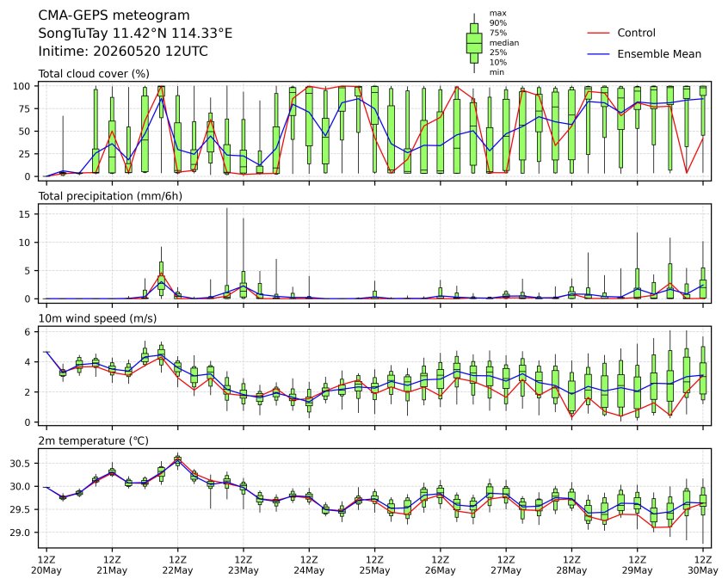
Task: Click the legend box-and-whisker icon
Action: tap(473, 43)
